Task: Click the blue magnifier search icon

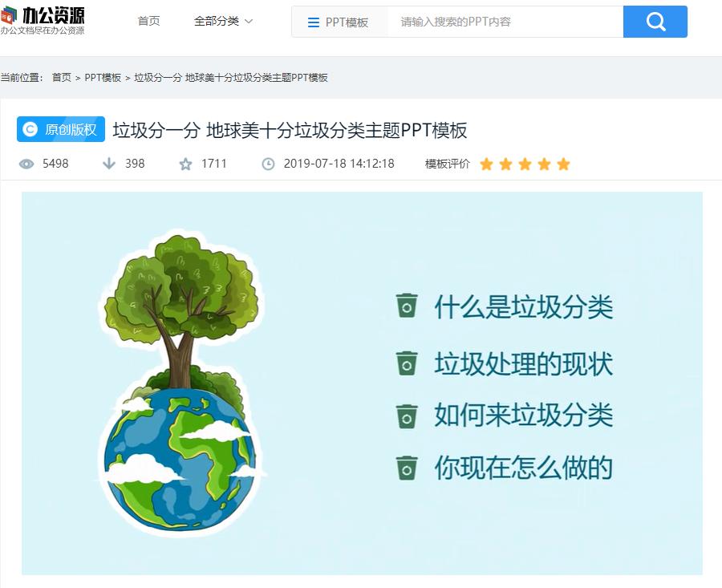Action: coord(655,22)
